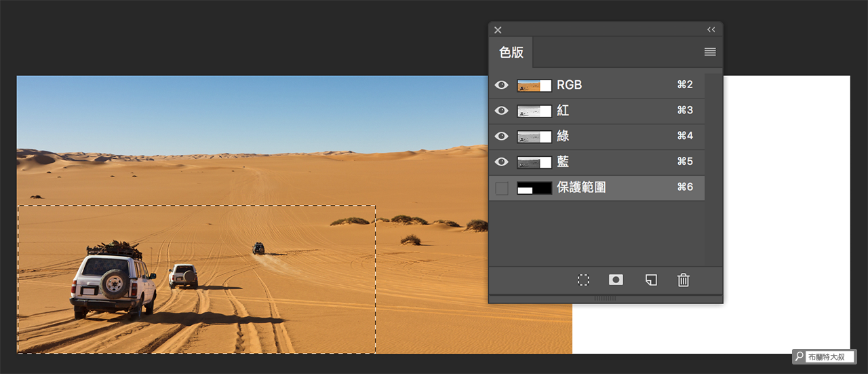Select the 紅 channel name
This screenshot has width=868, height=374.
point(563,111)
